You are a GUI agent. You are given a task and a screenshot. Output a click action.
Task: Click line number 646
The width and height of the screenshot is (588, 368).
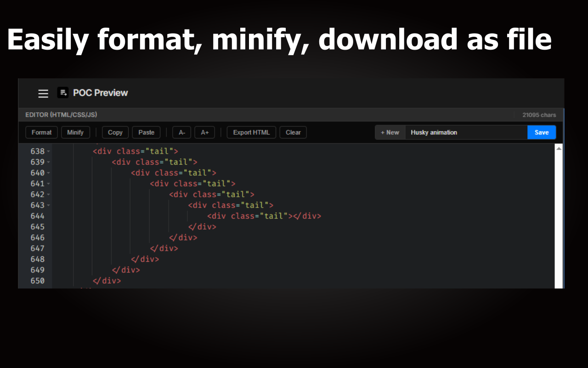(x=38, y=237)
